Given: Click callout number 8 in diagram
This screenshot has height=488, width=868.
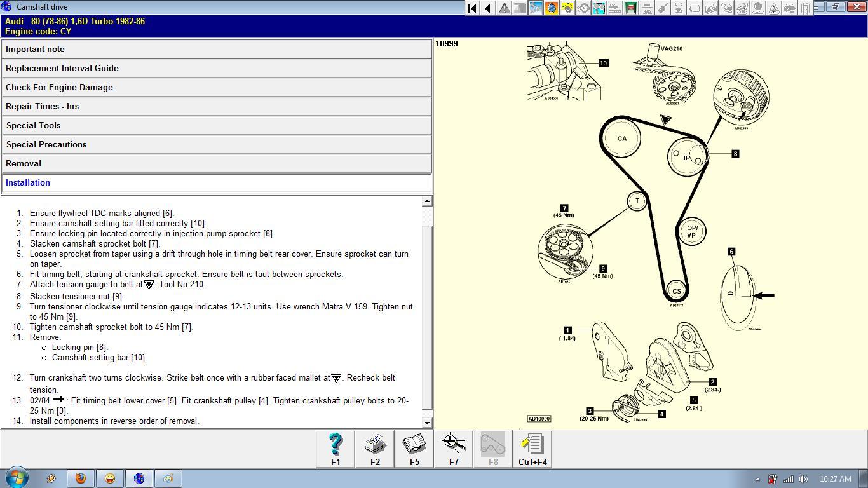Looking at the screenshot, I should pyautogui.click(x=735, y=153).
